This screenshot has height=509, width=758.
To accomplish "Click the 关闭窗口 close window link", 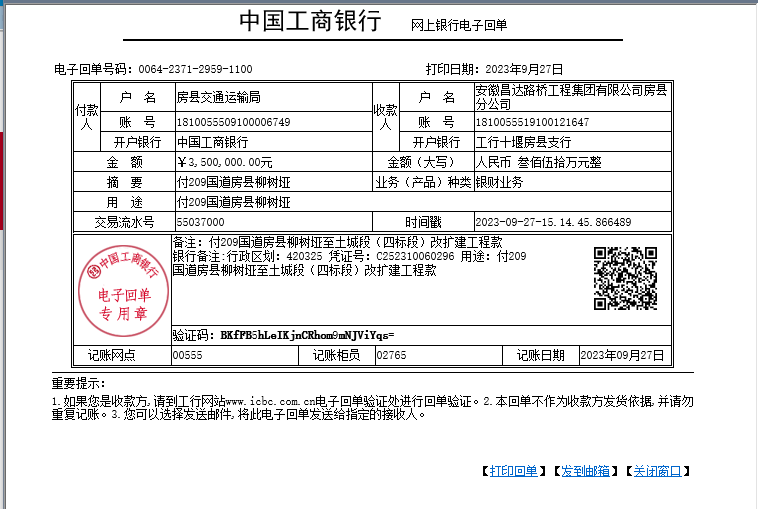I will point(657,471).
